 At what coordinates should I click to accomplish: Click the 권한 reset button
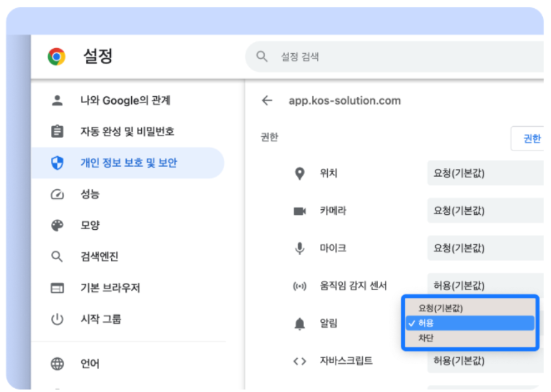click(x=528, y=138)
